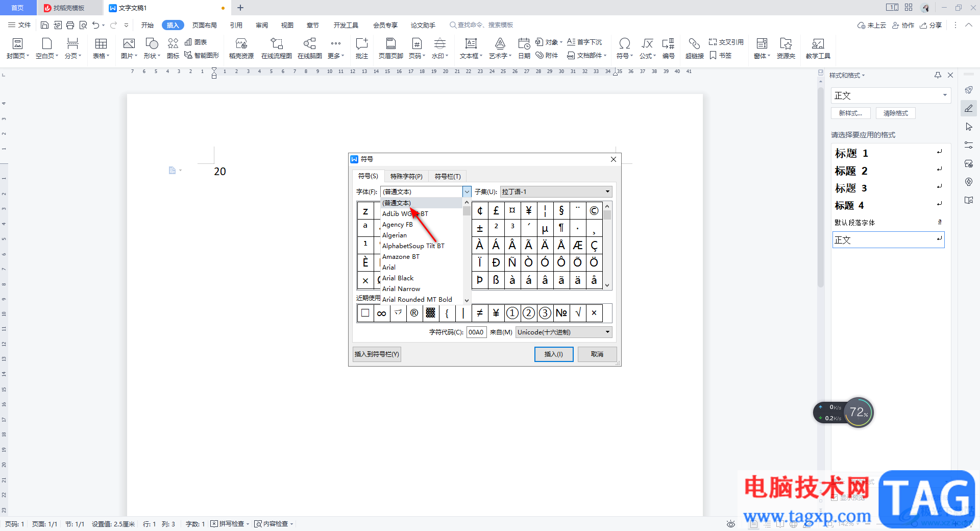Viewport: 980px width, 531px height.
Task: Click the clear format (清除格式) button
Action: 896,113
